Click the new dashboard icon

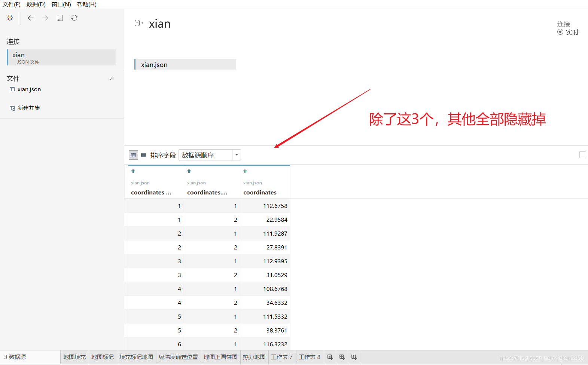point(342,357)
